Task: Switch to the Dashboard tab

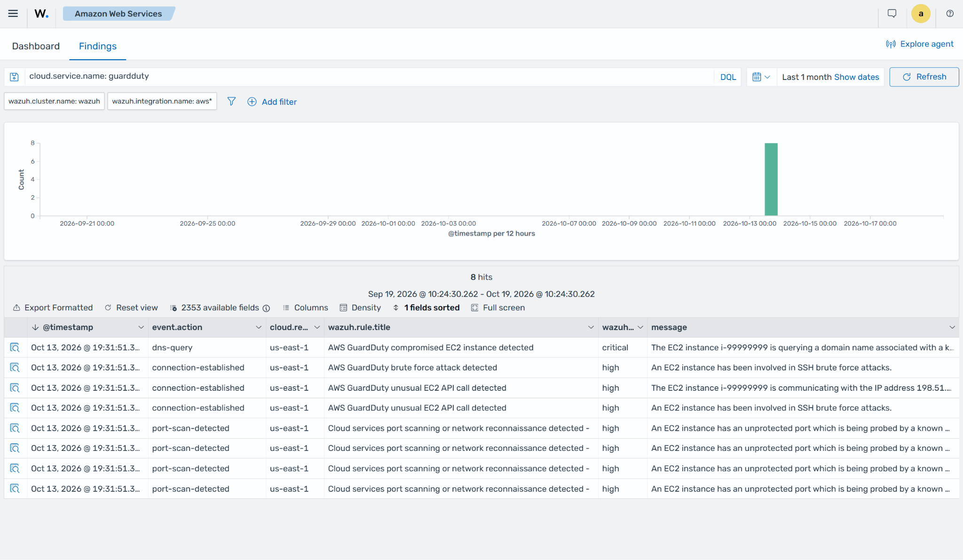Action: (x=36, y=46)
